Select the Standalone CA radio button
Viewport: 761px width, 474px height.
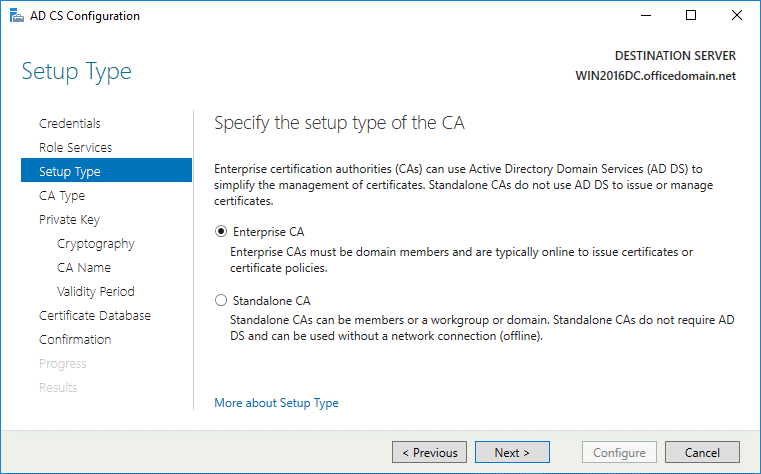click(x=221, y=299)
